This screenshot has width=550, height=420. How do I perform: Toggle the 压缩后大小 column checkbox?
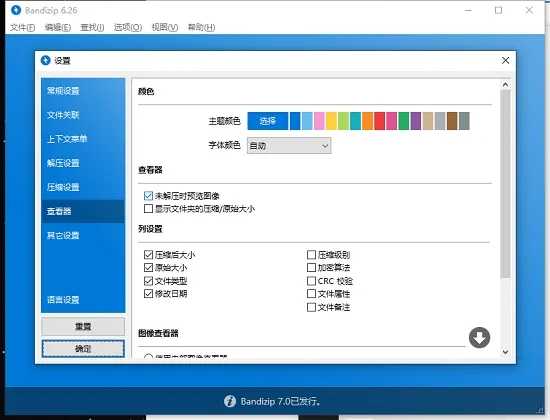(x=148, y=255)
